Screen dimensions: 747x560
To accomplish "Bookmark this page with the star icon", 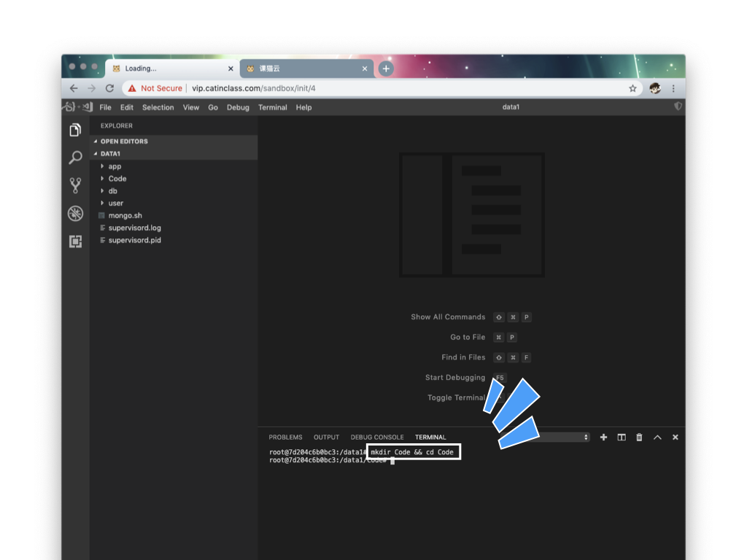I will point(632,88).
